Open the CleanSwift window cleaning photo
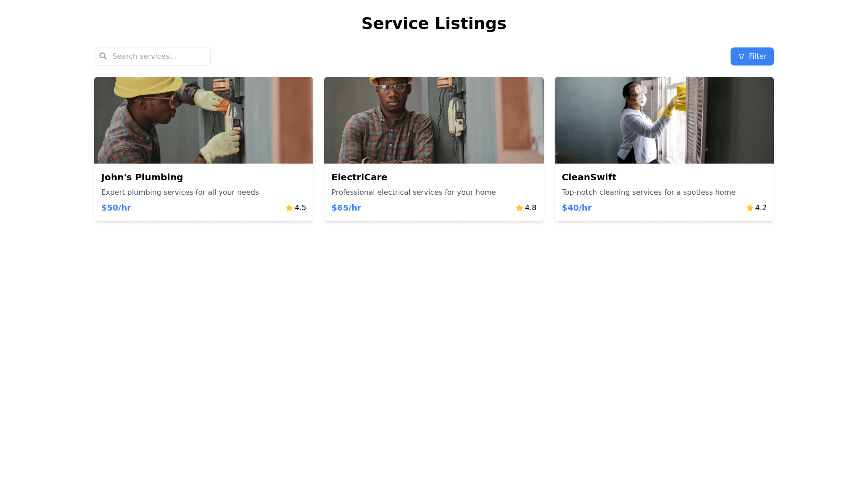This screenshot has height=488, width=868. (x=664, y=120)
